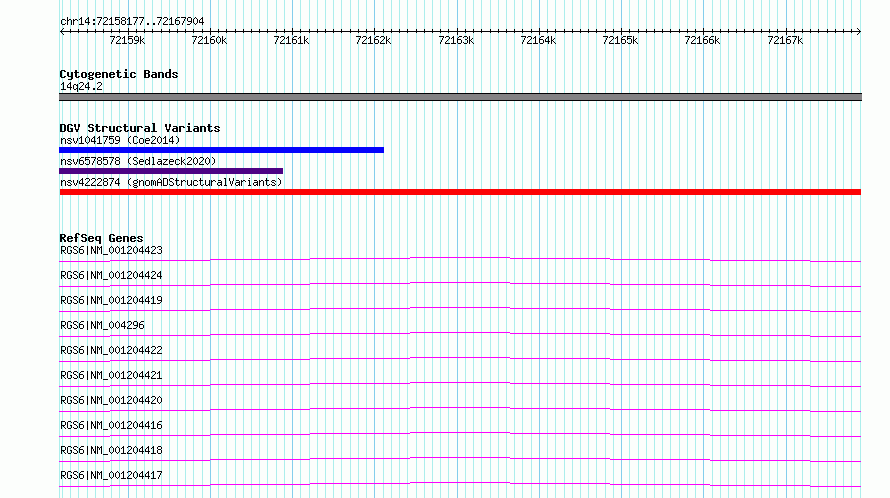The width and height of the screenshot is (890, 498).
Task: Click the gray 14q24.2 cytogenetic band bar
Action: (460, 97)
